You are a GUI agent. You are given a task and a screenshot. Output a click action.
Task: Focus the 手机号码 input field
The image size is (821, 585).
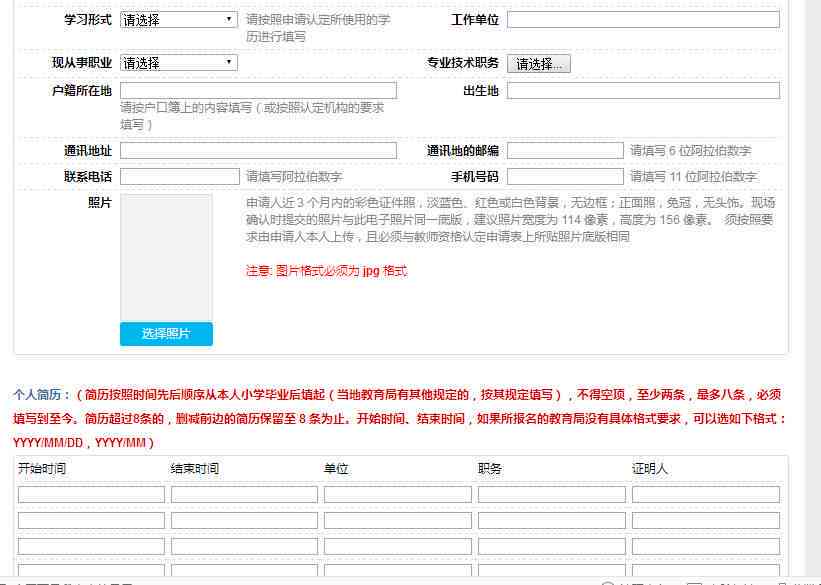pos(565,176)
